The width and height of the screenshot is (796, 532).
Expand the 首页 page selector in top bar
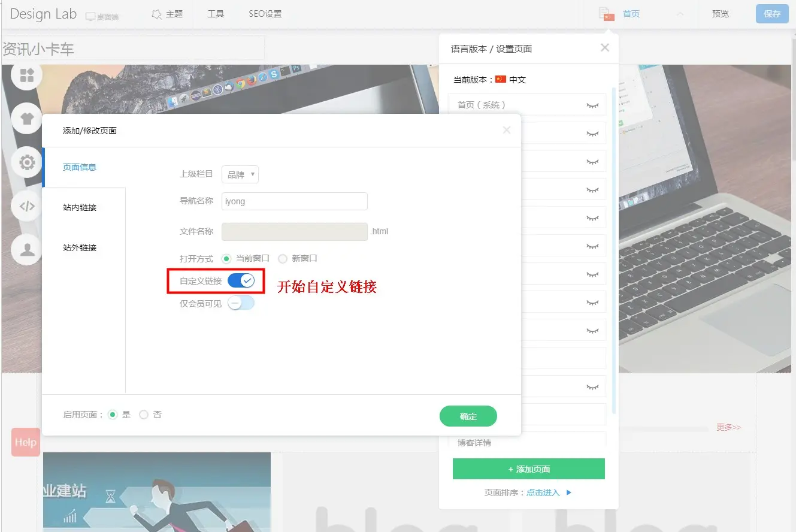680,14
